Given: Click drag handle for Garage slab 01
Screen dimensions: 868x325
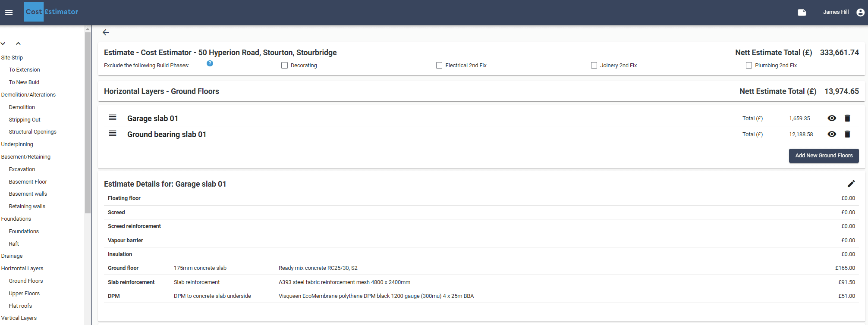Looking at the screenshot, I should (113, 118).
